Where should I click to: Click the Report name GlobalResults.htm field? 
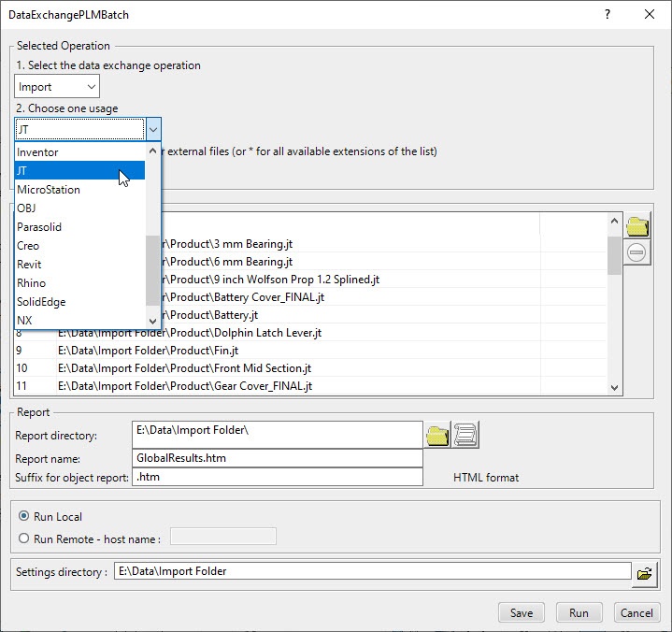click(278, 458)
